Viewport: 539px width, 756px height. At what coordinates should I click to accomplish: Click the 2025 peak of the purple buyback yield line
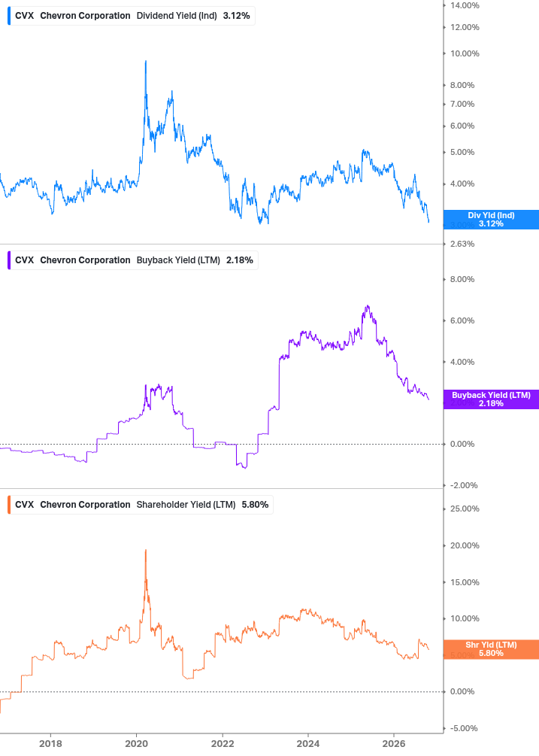[368, 306]
